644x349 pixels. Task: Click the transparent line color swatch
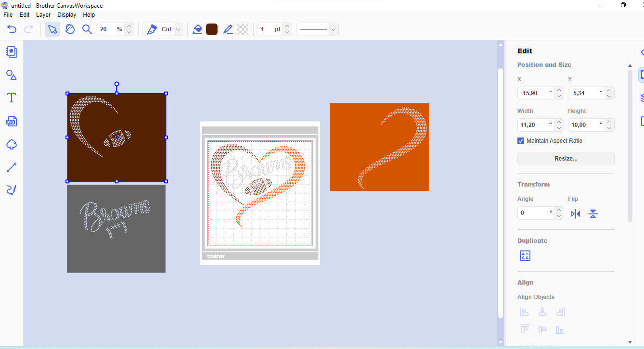(243, 29)
